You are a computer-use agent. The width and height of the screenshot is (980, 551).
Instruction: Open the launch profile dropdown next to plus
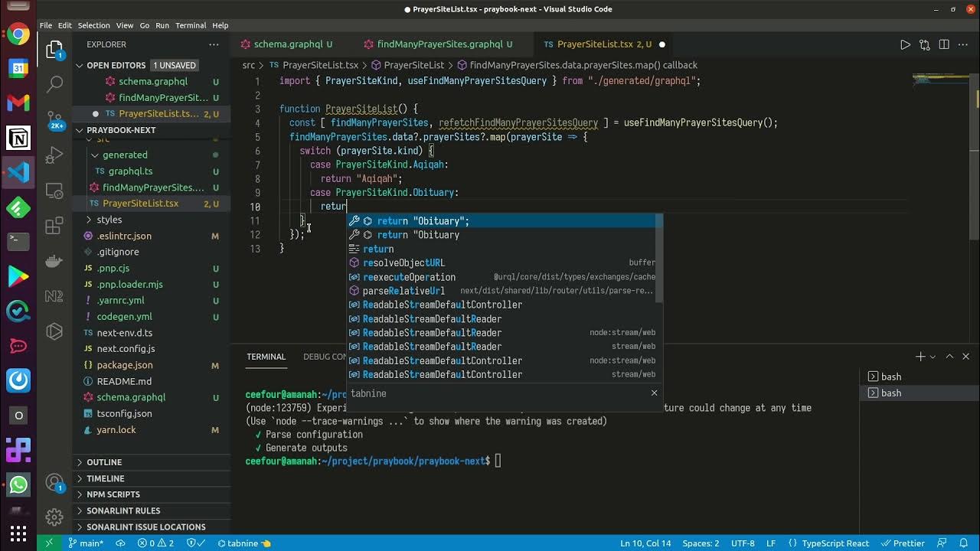[933, 357]
